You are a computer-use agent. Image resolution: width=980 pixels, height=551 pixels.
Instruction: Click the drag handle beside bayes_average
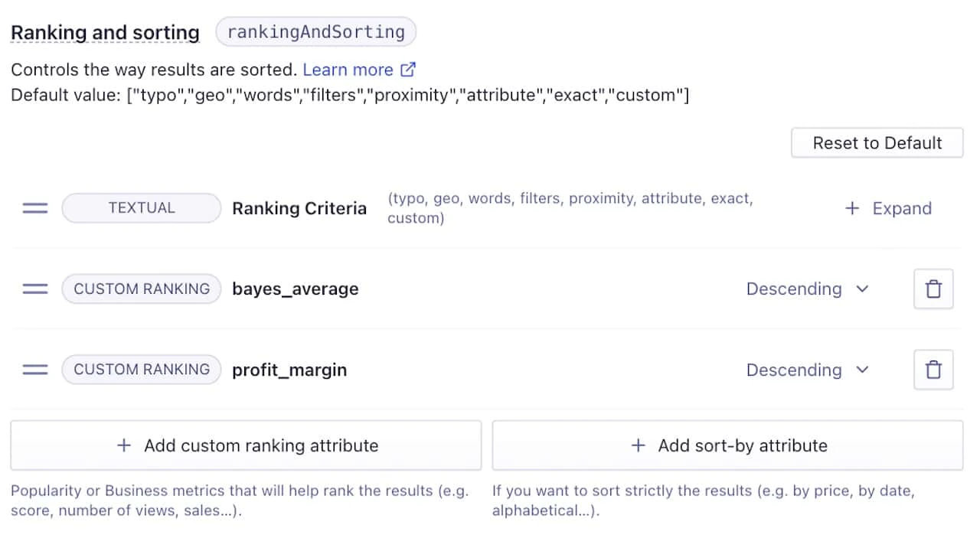pyautogui.click(x=34, y=289)
